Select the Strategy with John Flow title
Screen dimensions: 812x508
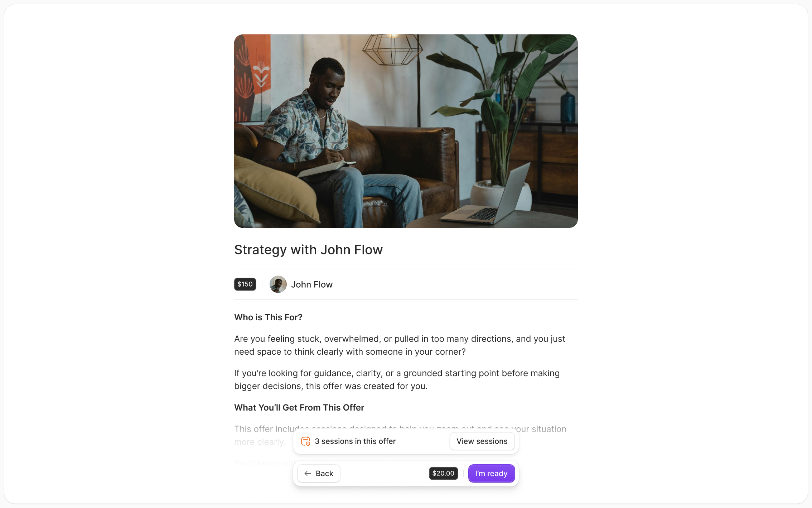[x=308, y=250]
